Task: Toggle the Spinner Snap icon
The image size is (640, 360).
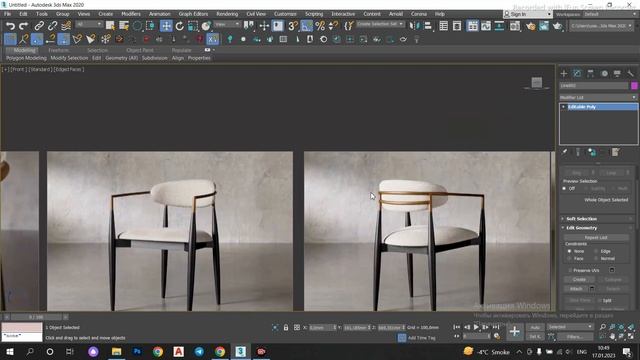Action: (x=333, y=26)
